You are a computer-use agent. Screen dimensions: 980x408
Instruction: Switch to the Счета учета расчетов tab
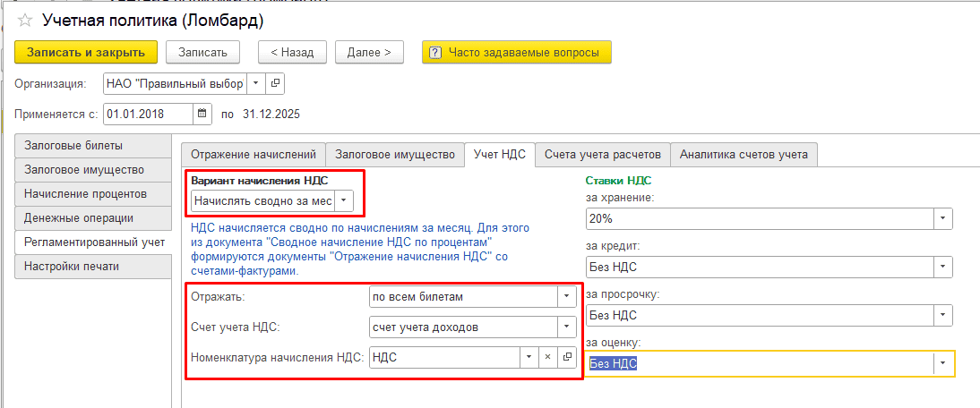pos(602,154)
